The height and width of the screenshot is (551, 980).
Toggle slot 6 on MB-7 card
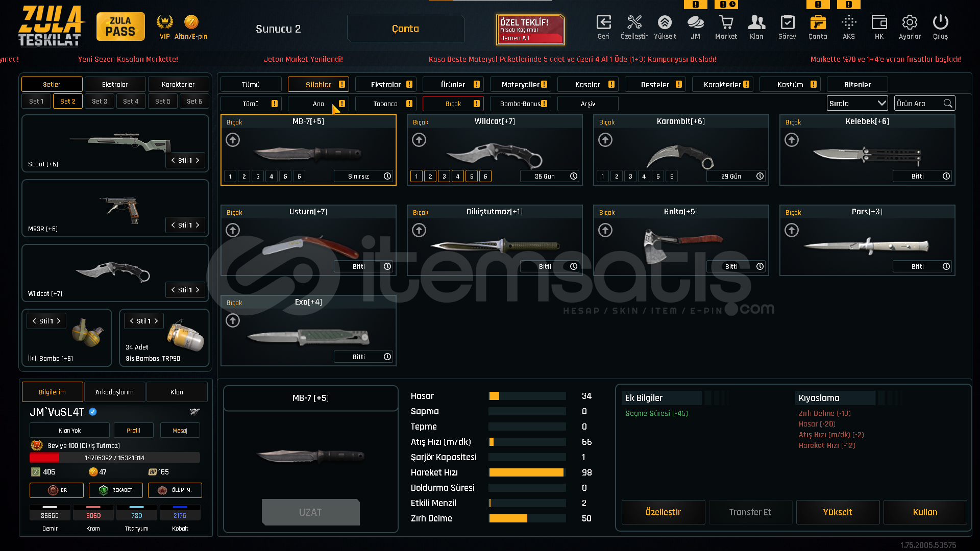(x=299, y=176)
